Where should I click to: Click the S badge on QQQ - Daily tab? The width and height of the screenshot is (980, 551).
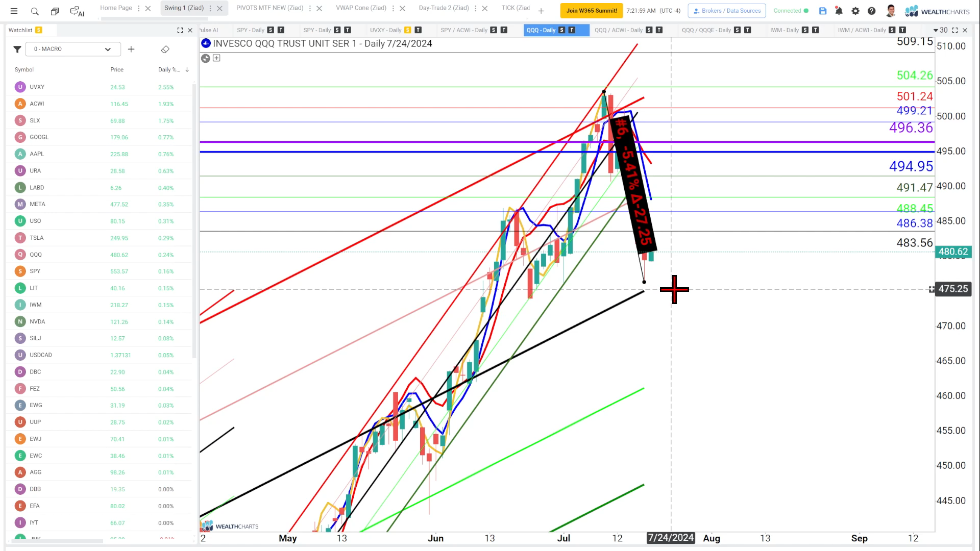[562, 30]
